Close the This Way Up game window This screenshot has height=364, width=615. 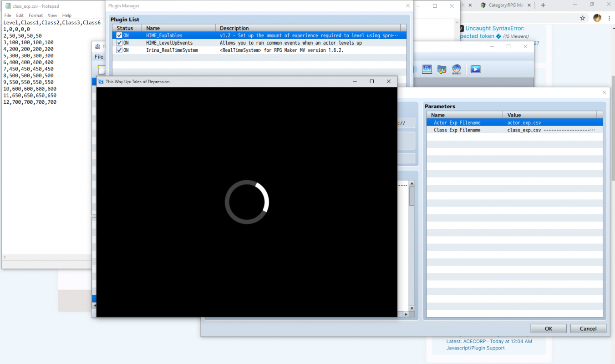pyautogui.click(x=388, y=81)
